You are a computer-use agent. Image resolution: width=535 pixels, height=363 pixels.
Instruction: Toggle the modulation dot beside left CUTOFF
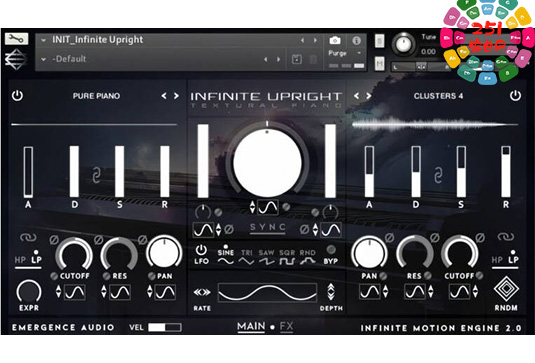54,276
